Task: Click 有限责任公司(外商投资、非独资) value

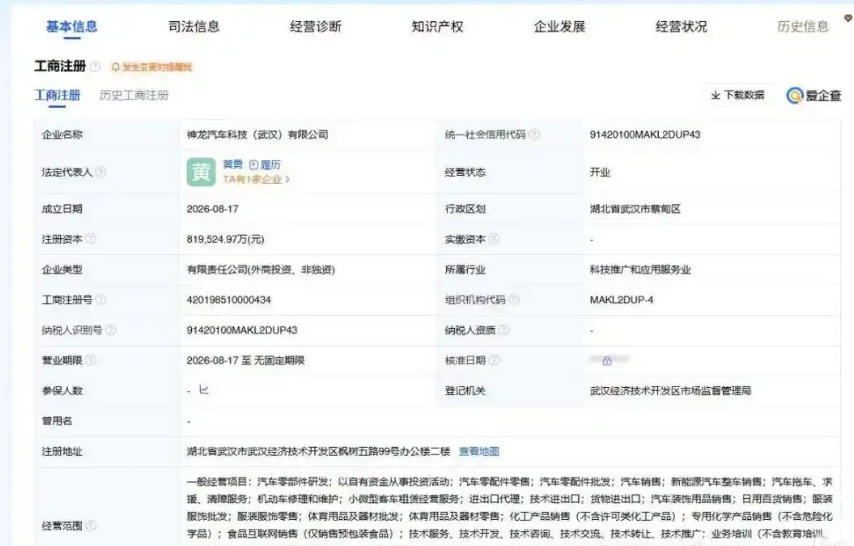Action: (261, 269)
